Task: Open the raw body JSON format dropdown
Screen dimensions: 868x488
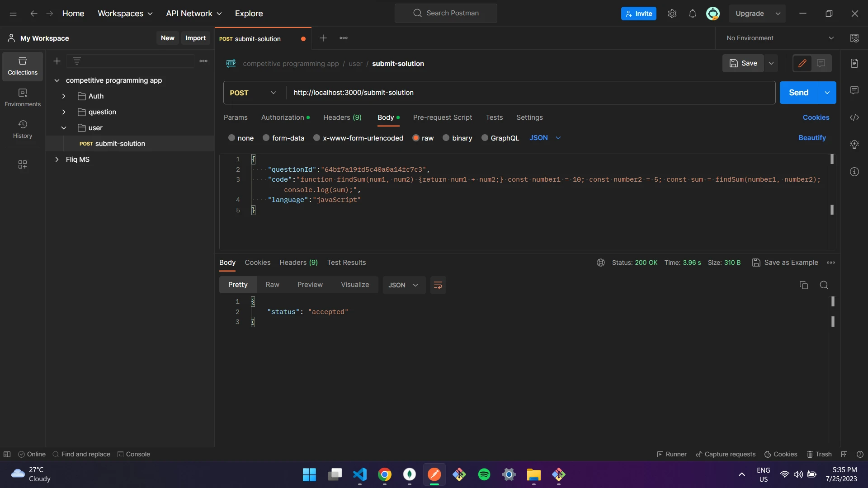Action: 545,138
